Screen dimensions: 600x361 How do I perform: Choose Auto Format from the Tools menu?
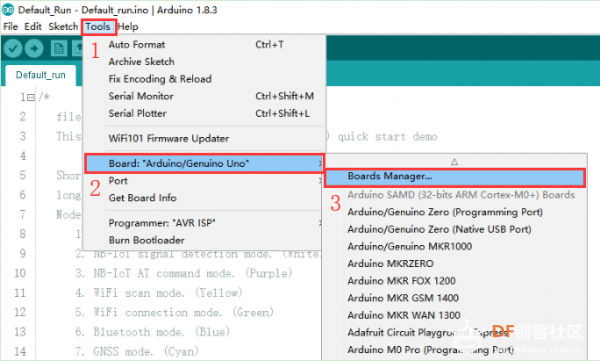click(204, 45)
